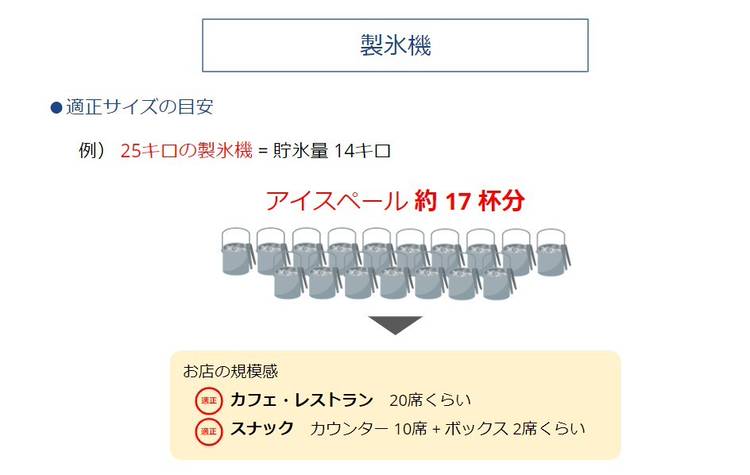The height and width of the screenshot is (475, 750).
Task: Click the スナック bold text
Action: pyautogui.click(x=262, y=428)
